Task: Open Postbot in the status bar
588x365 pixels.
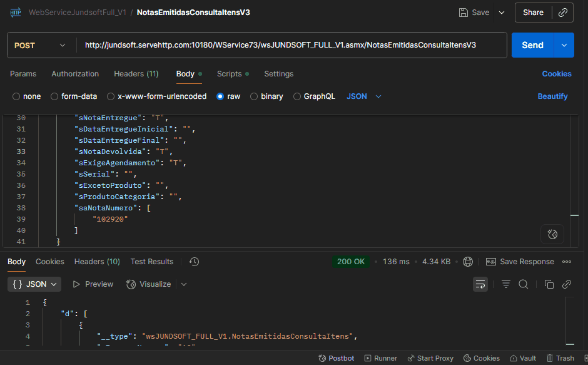Action: coord(337,358)
